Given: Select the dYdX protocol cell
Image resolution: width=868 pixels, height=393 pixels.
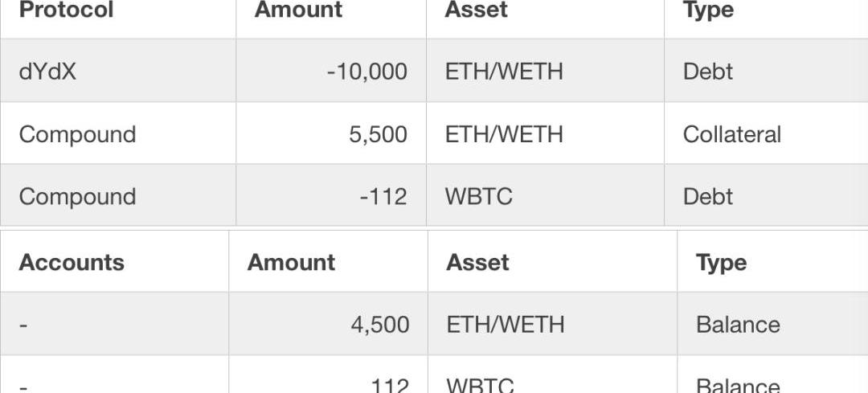Looking at the screenshot, I should (47, 72).
